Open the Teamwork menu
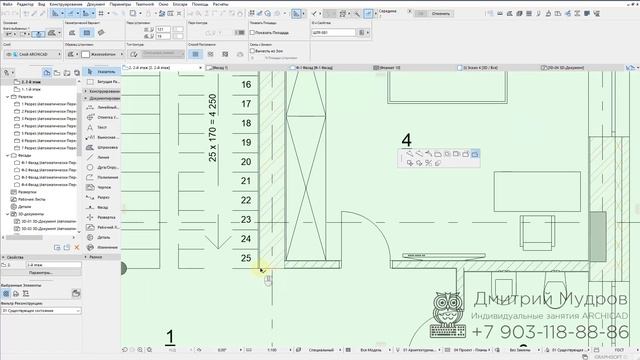Viewport: 640px width, 360px height. point(145,4)
